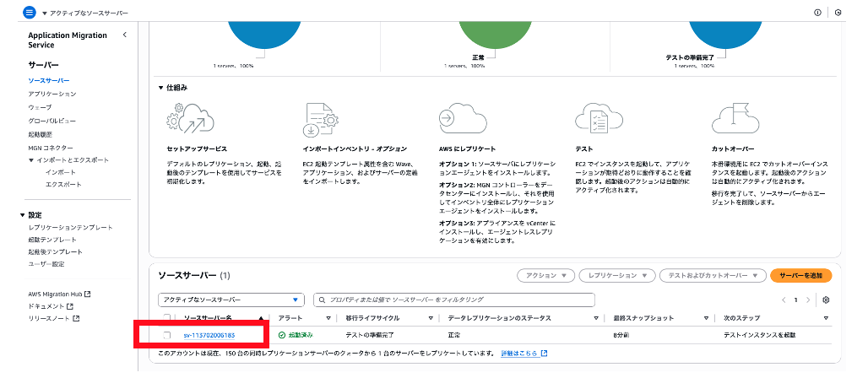Open the レプリケーション dropdown button
868x378 pixels.
[x=616, y=276]
